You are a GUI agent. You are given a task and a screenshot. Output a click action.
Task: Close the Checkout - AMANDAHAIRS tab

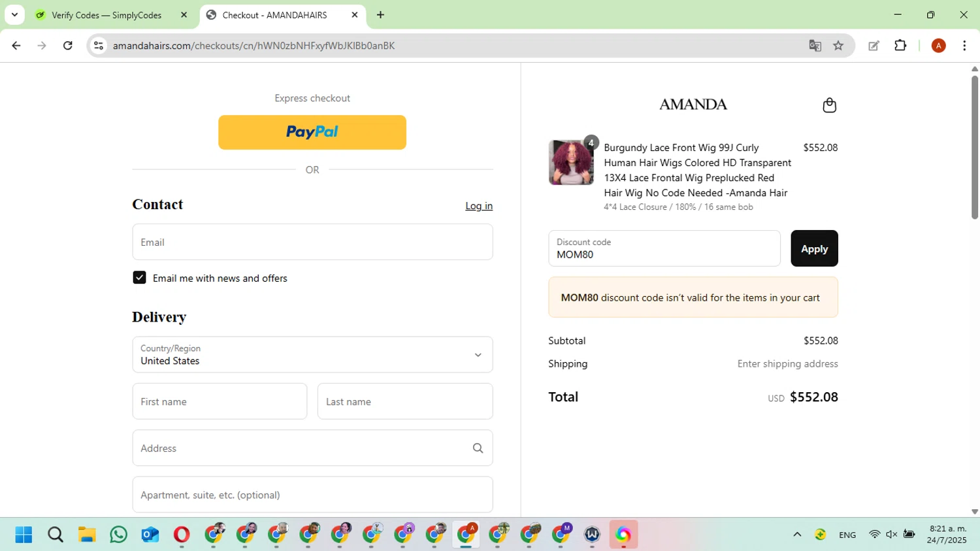(355, 15)
